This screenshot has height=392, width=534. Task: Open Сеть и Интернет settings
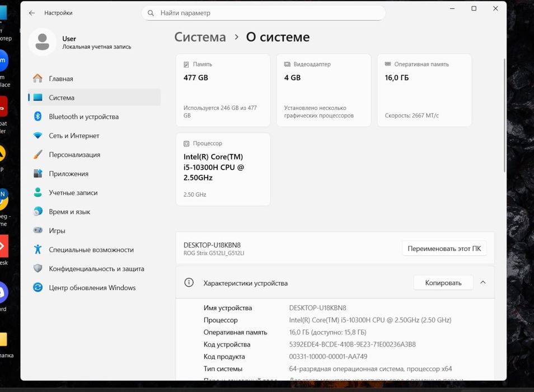point(95,136)
